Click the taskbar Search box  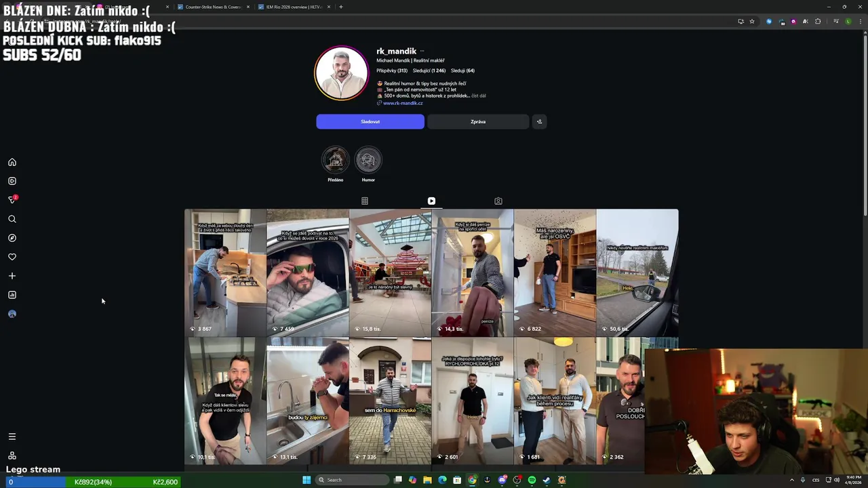[353, 480]
